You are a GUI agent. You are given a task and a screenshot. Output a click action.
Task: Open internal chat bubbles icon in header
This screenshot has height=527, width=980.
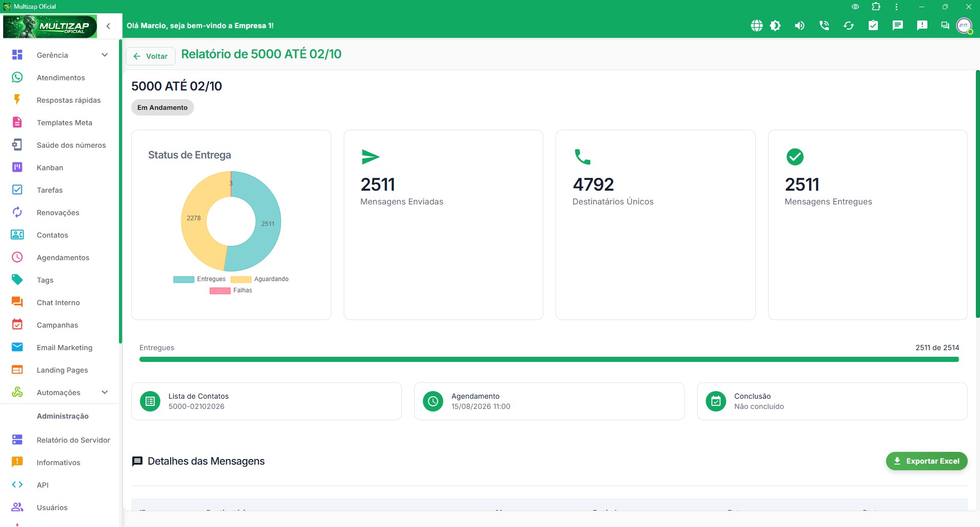[945, 26]
